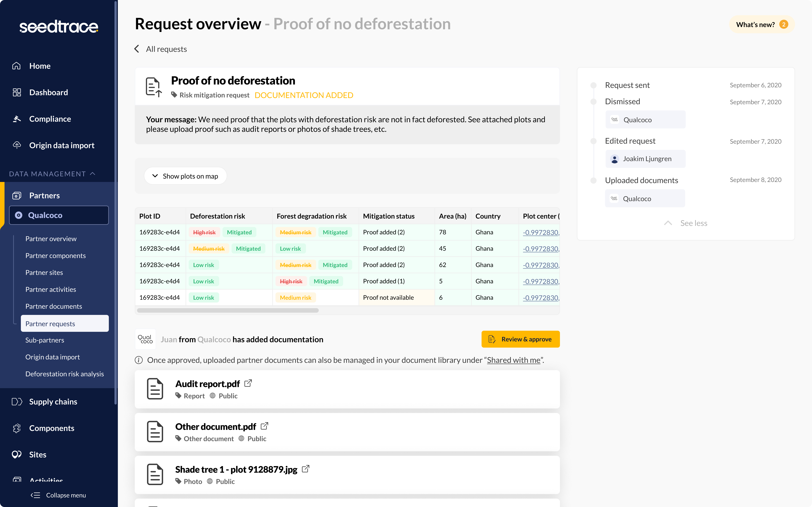The height and width of the screenshot is (507, 812).
Task: Click the Components puzzle icon
Action: pyautogui.click(x=17, y=428)
